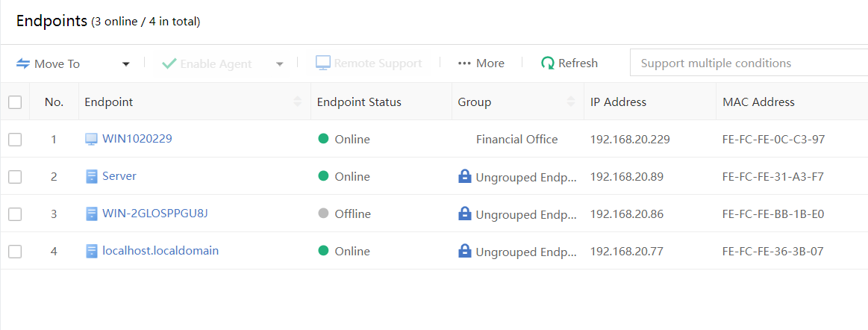
Task: Toggle the select-all checkbox in table header
Action: (x=15, y=102)
